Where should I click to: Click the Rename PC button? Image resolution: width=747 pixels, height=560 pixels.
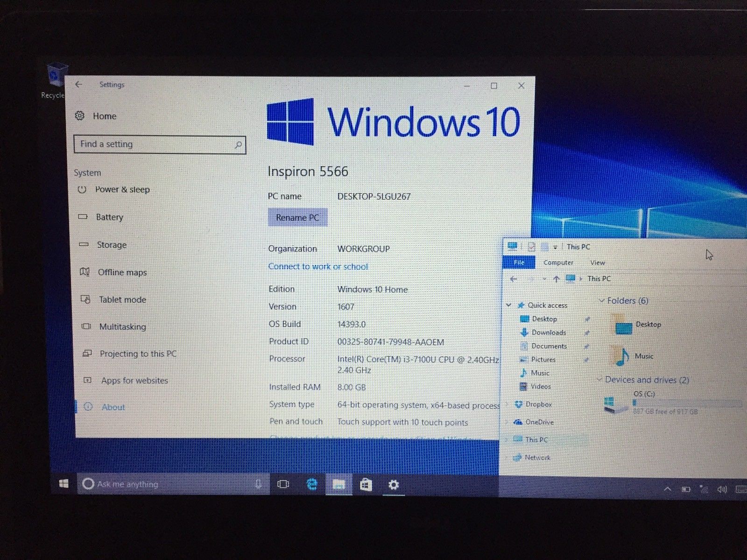click(x=297, y=218)
